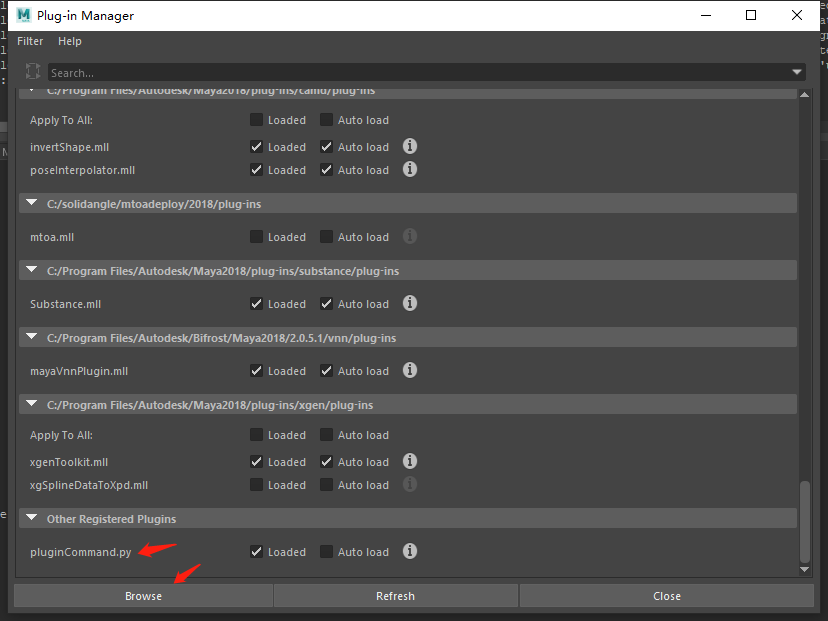Disable Auto load for poseInterpolator.mll

point(326,170)
